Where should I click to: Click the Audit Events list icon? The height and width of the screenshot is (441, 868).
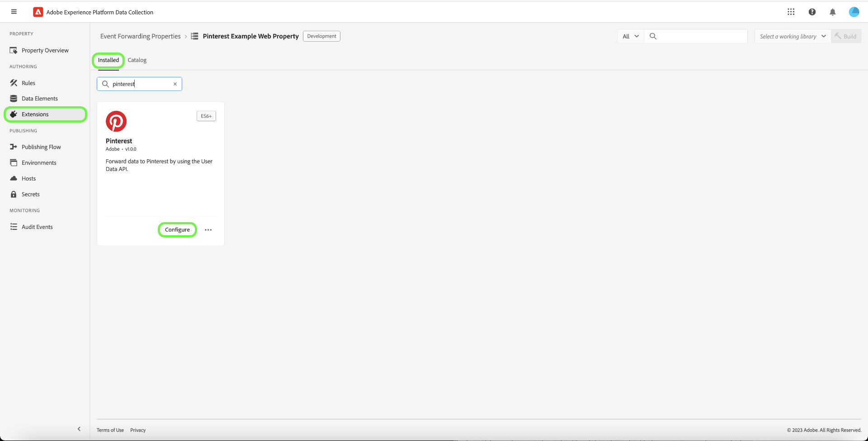(x=14, y=227)
